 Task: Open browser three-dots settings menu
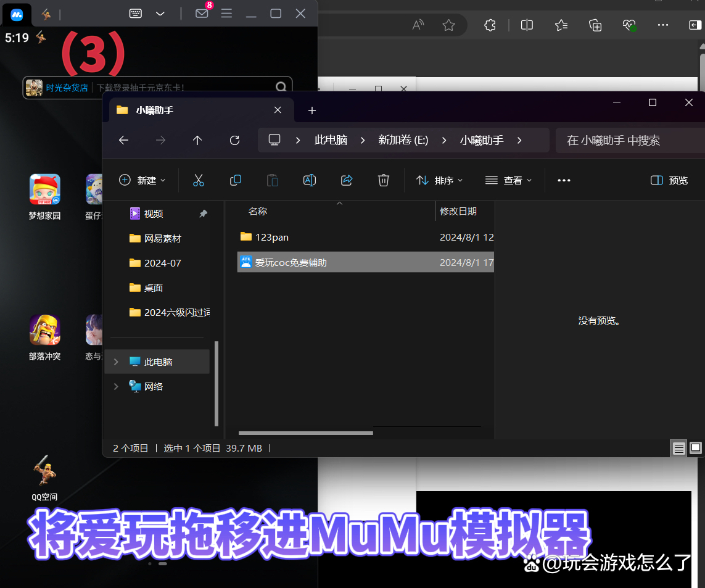(662, 25)
